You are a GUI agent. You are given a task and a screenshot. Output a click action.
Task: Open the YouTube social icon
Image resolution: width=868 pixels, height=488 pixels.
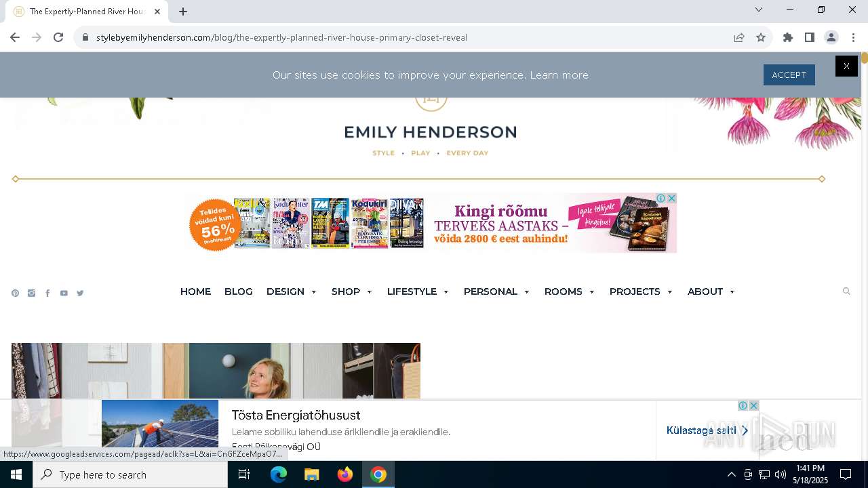[x=64, y=293]
